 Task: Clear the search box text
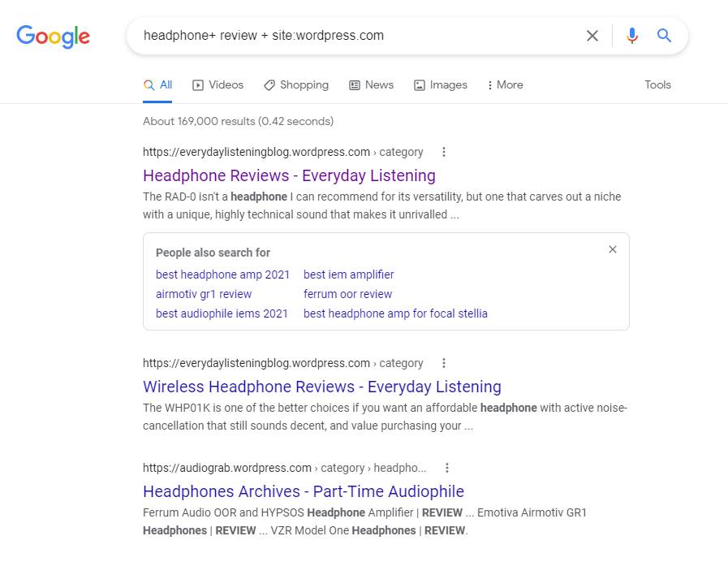(x=592, y=36)
